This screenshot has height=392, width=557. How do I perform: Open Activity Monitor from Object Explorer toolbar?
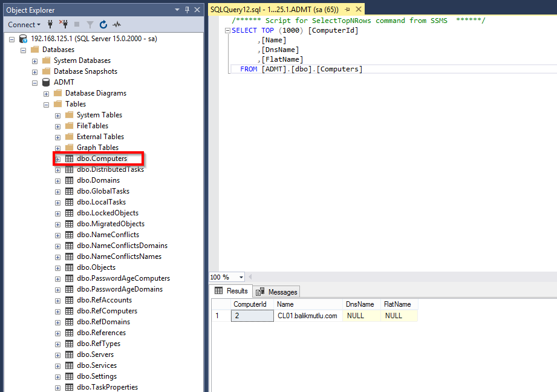coord(117,25)
